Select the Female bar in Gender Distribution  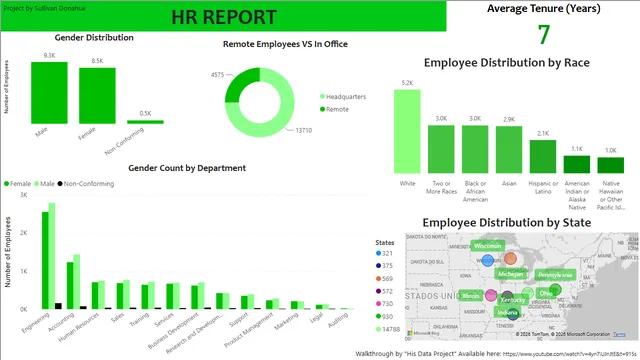pos(97,96)
